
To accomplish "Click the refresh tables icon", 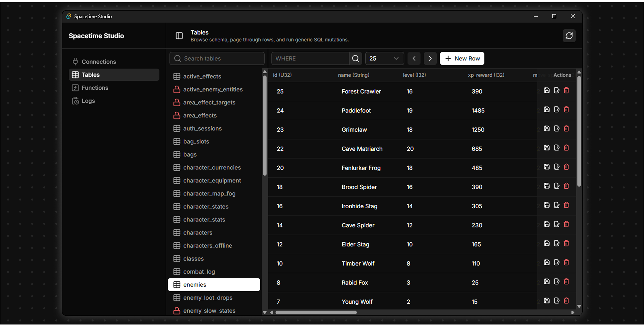I will pos(569,36).
